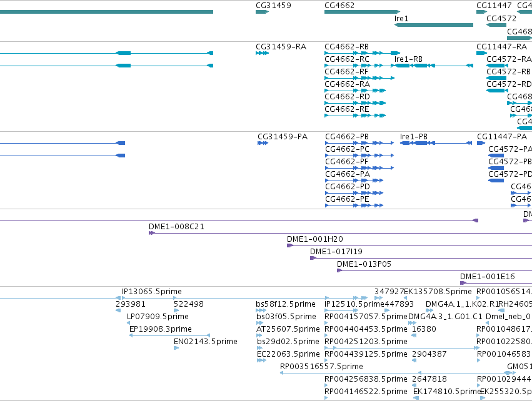This screenshot has height=401, width=532.
Task: Open EST RP004439125.5prime
Action: click(366, 355)
